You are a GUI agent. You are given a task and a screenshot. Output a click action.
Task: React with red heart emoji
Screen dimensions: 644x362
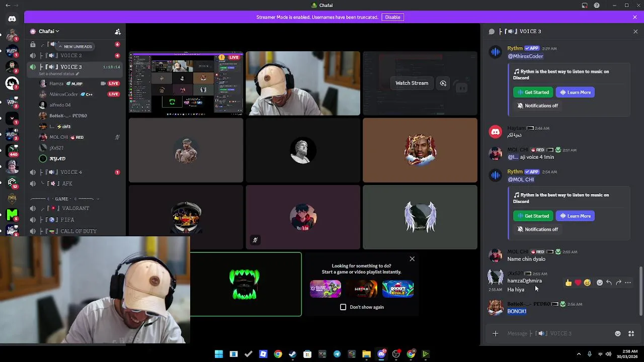[578, 283]
